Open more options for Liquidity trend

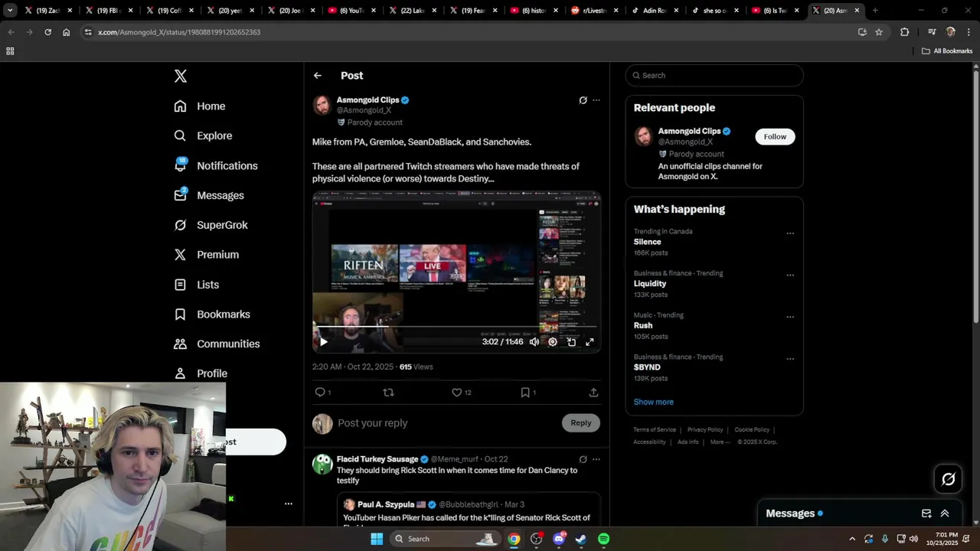[x=790, y=275]
